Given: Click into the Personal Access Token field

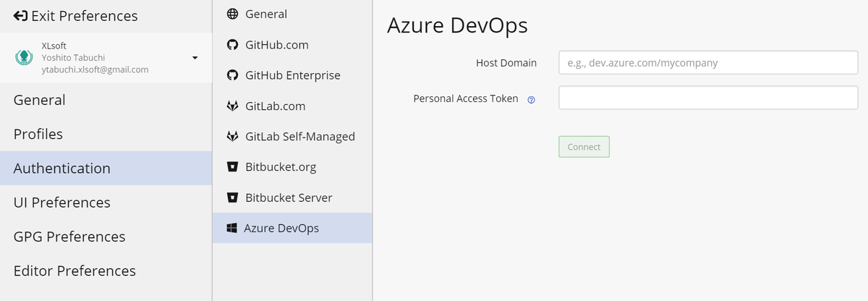Looking at the screenshot, I should 708,98.
